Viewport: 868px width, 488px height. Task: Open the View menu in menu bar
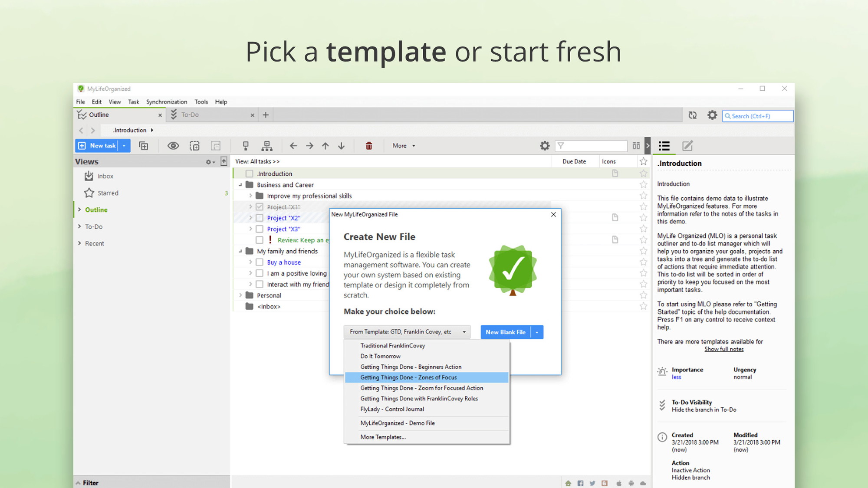pos(115,102)
